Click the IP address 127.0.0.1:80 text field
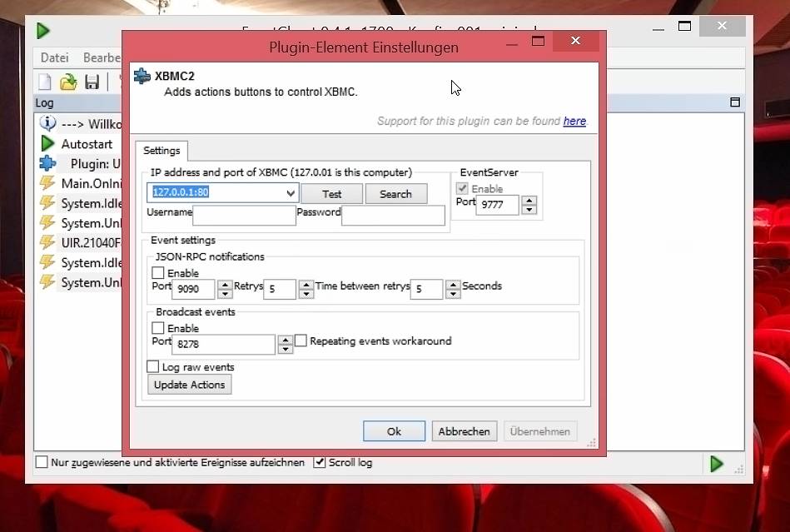The width and height of the screenshot is (790, 532). coord(216,192)
